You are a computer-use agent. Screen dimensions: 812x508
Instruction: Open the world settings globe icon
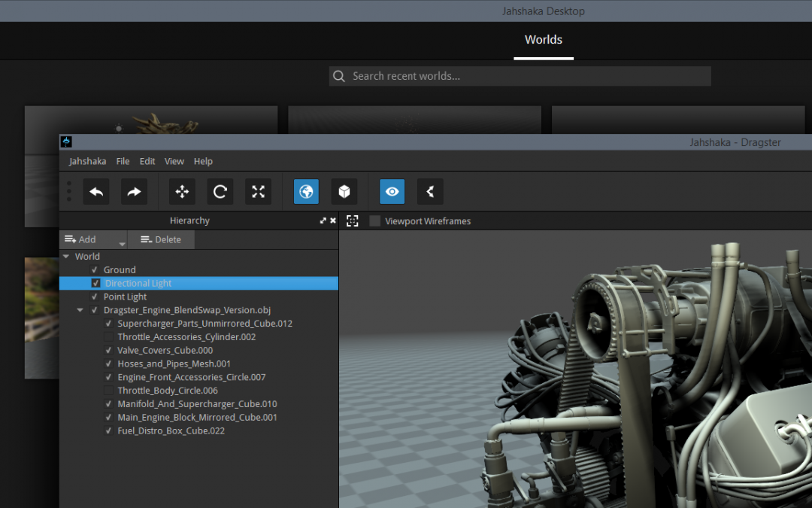[x=306, y=191]
